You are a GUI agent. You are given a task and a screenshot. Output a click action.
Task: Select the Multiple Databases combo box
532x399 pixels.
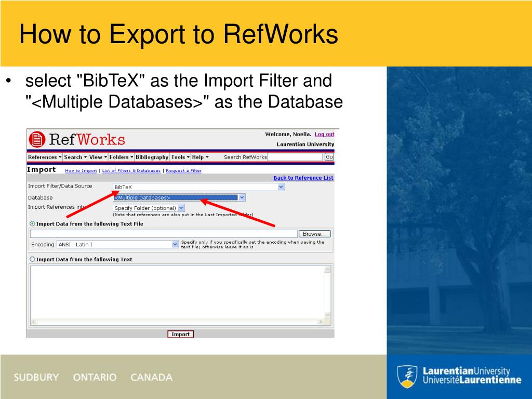coord(179,197)
